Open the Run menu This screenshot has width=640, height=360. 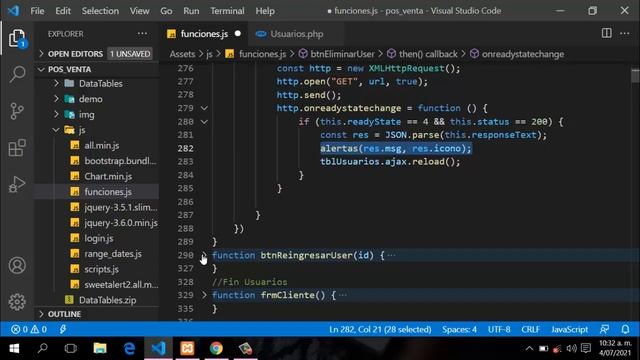click(191, 11)
